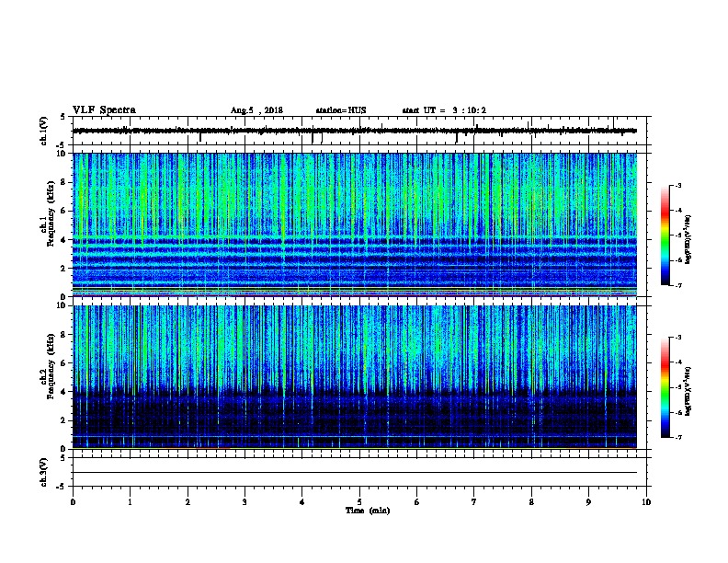Click the time axis tick label "3"
The height and width of the screenshot is (563, 728).
(x=245, y=502)
